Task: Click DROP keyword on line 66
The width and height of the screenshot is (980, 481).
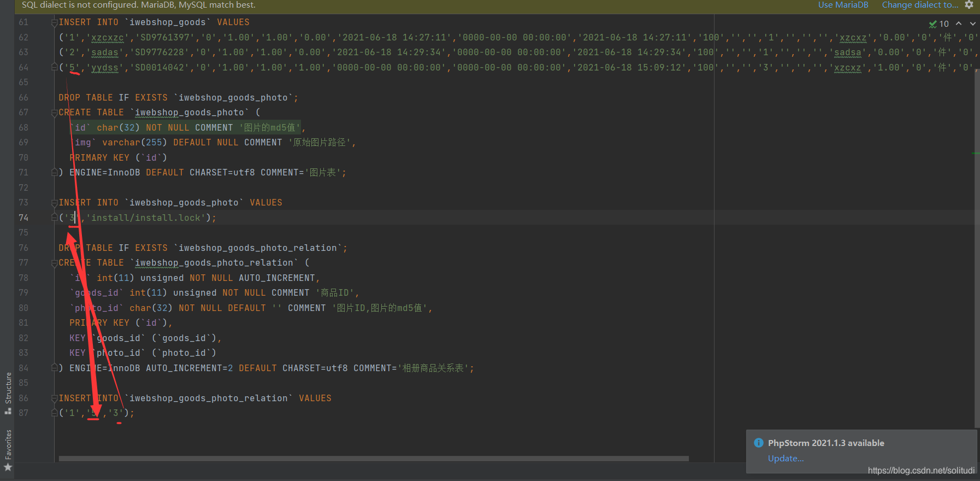Action: pyautogui.click(x=69, y=97)
